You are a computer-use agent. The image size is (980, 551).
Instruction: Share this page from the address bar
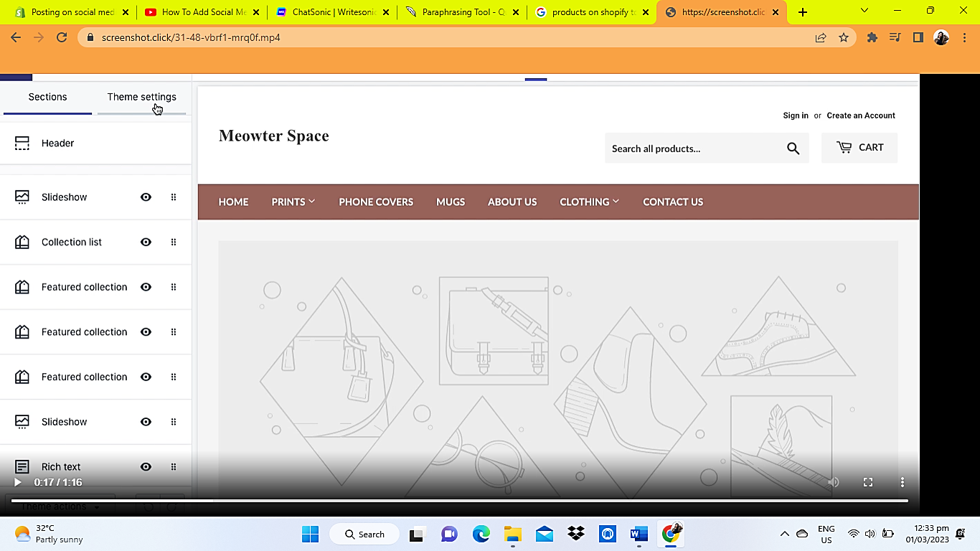[x=821, y=37]
